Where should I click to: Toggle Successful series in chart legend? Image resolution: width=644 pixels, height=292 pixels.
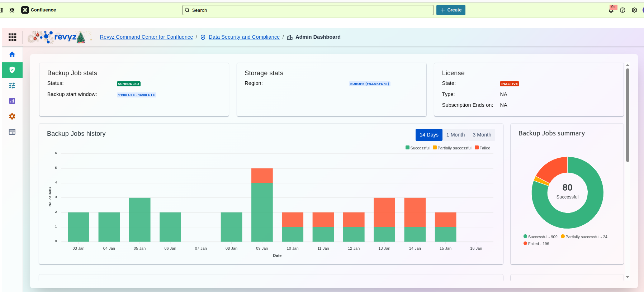coord(417,148)
